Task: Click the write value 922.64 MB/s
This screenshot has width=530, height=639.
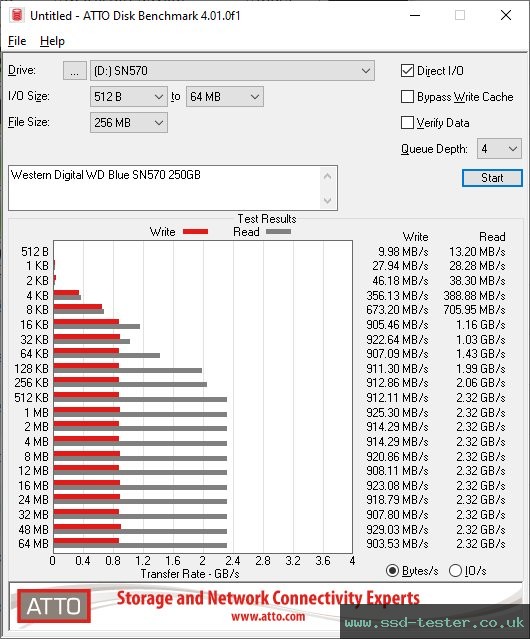Action: pos(397,339)
